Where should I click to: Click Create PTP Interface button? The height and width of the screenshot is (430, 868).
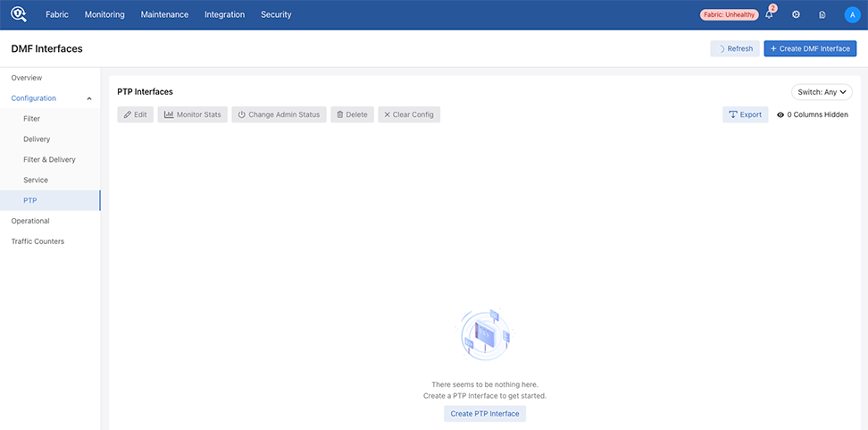[x=485, y=414]
